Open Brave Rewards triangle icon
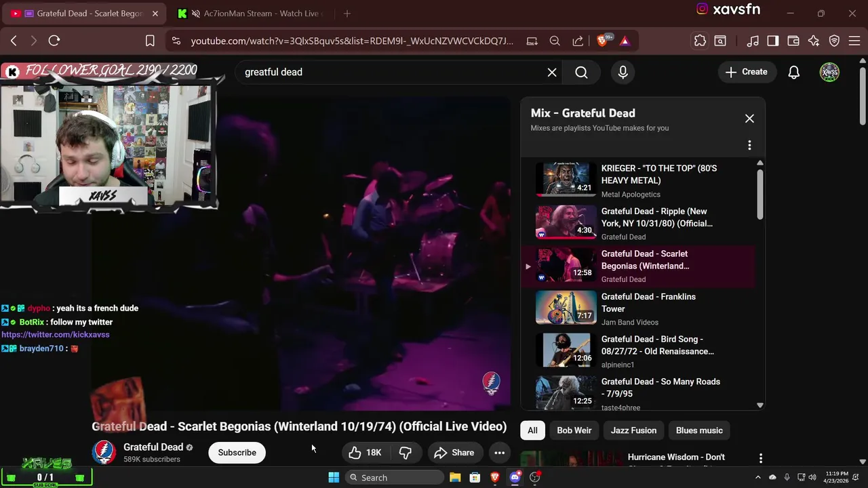The image size is (868, 488). coord(625,41)
